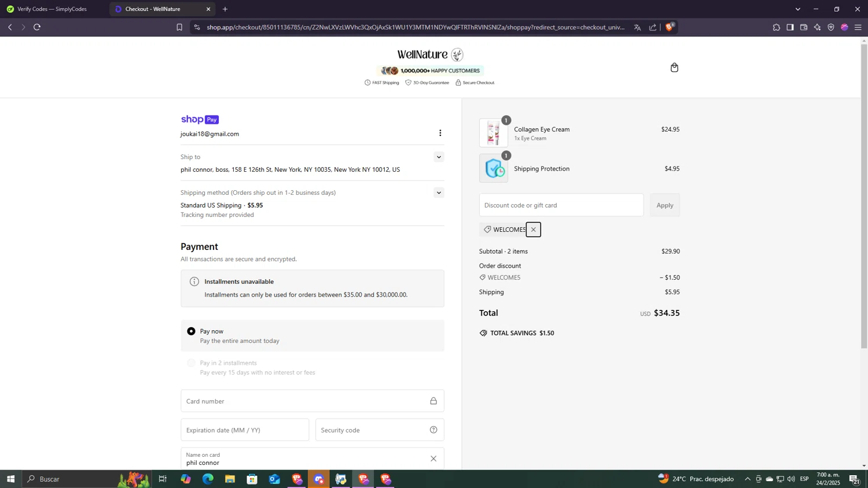Image resolution: width=868 pixels, height=488 pixels.
Task: Click the Installments unavailable info icon
Action: pyautogui.click(x=194, y=282)
